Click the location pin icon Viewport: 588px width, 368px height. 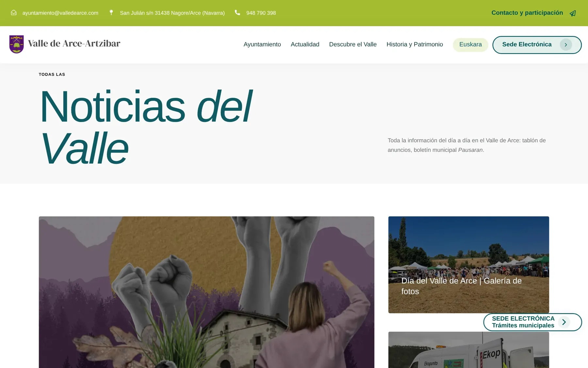[x=111, y=12]
